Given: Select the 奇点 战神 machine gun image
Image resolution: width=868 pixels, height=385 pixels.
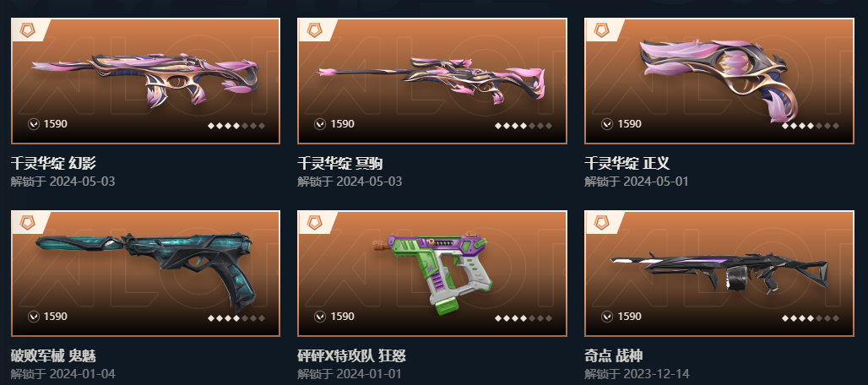Looking at the screenshot, I should [x=719, y=272].
